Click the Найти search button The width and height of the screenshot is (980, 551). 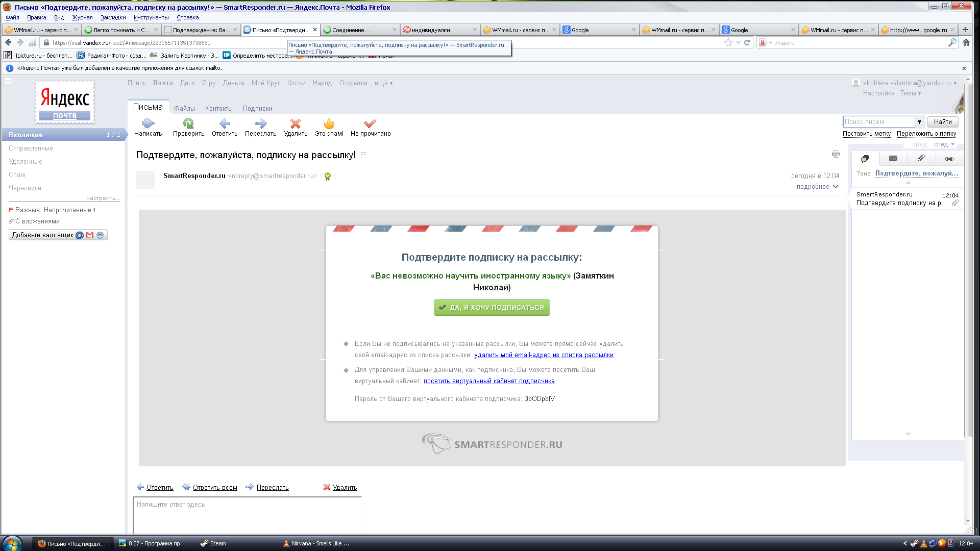(x=942, y=122)
